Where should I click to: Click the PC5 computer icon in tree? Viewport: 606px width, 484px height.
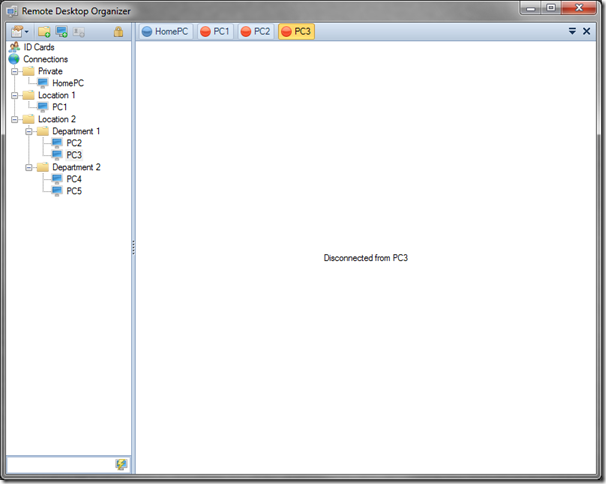(57, 191)
